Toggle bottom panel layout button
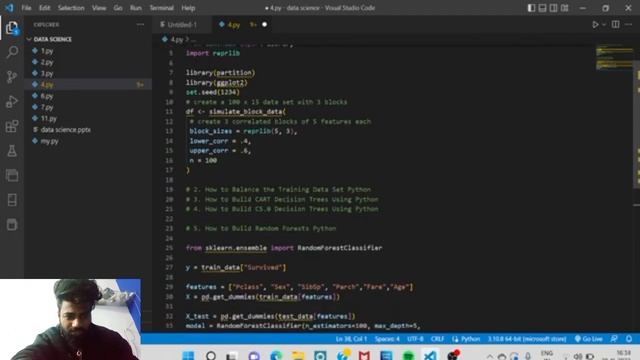This screenshot has width=640, height=360. [542, 8]
